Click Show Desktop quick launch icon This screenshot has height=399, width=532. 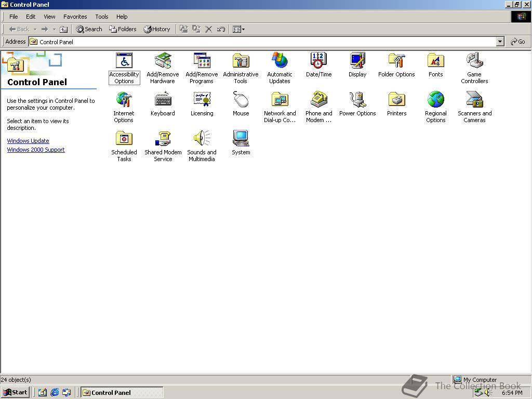tap(43, 393)
